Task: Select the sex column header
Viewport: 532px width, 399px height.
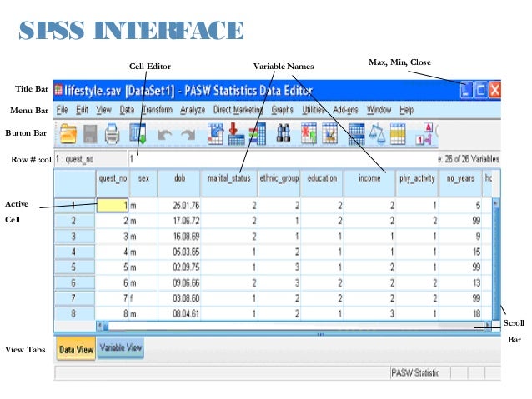Action: pyautogui.click(x=143, y=182)
